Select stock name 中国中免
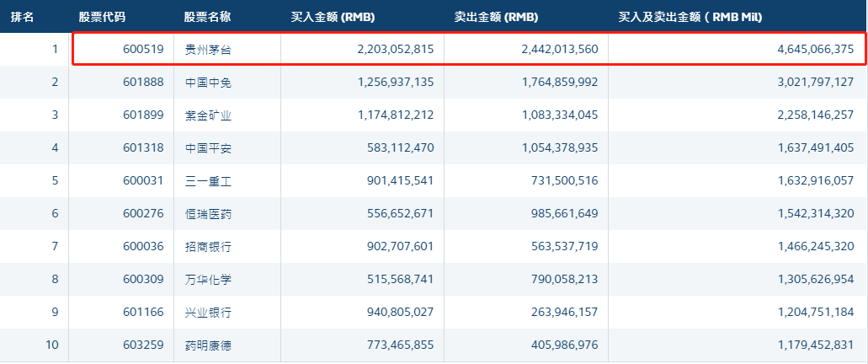Viewport: 868px width, 364px height. coord(208,82)
